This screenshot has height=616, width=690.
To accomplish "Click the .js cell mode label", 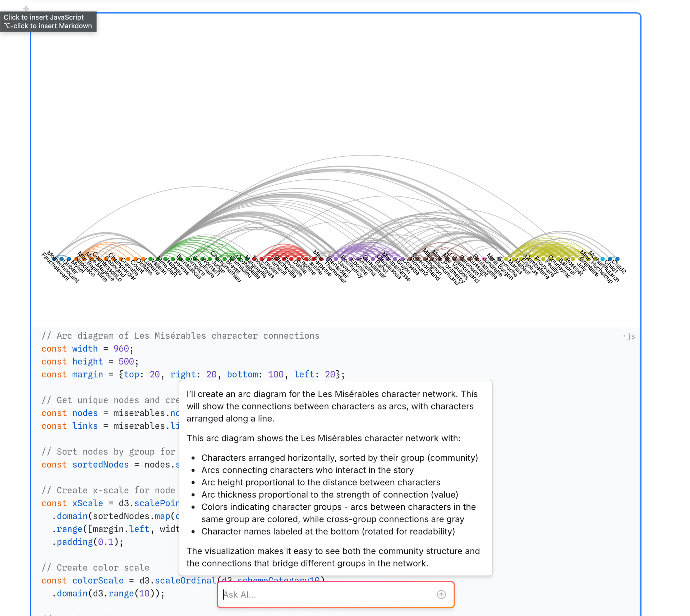I will [x=630, y=336].
